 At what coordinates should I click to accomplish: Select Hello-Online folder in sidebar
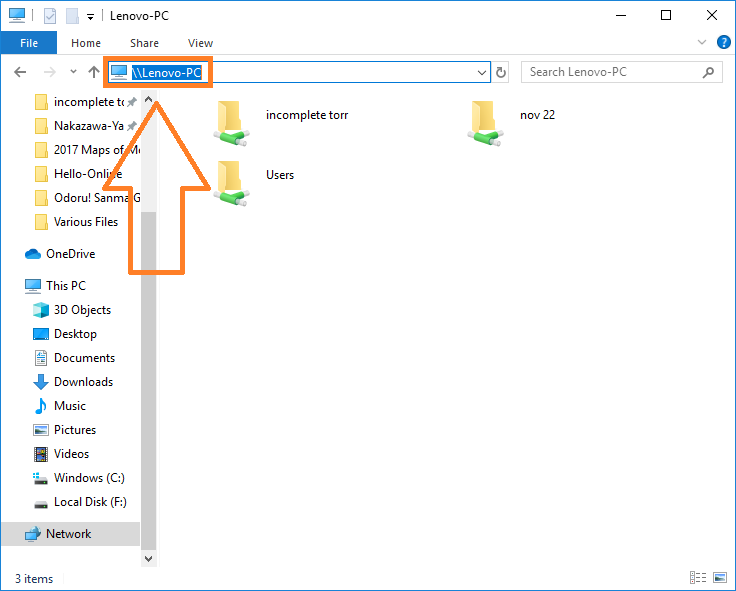pyautogui.click(x=87, y=174)
